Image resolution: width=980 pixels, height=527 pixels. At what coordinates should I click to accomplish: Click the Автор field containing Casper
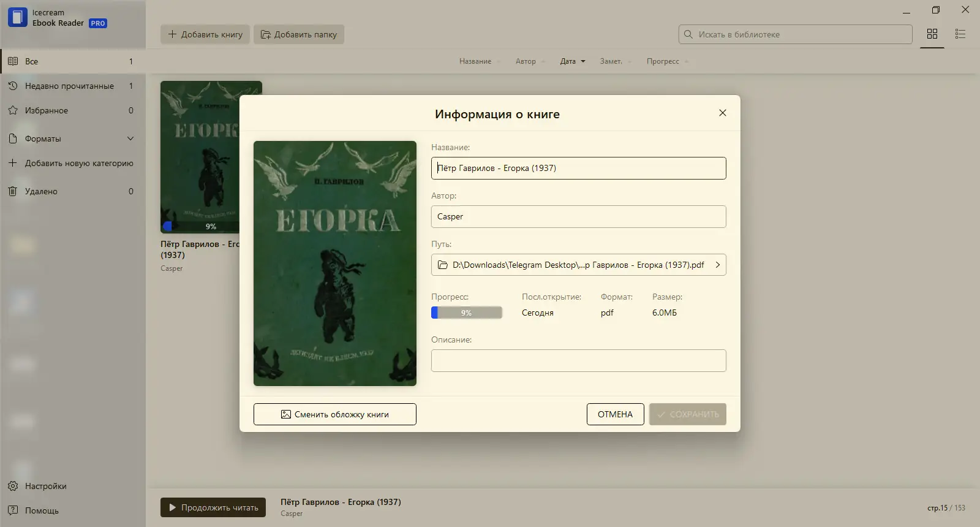click(x=579, y=216)
